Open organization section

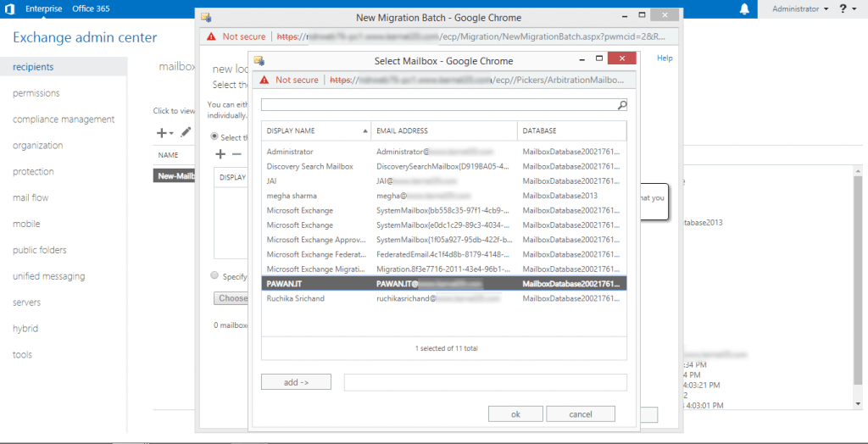pos(37,146)
